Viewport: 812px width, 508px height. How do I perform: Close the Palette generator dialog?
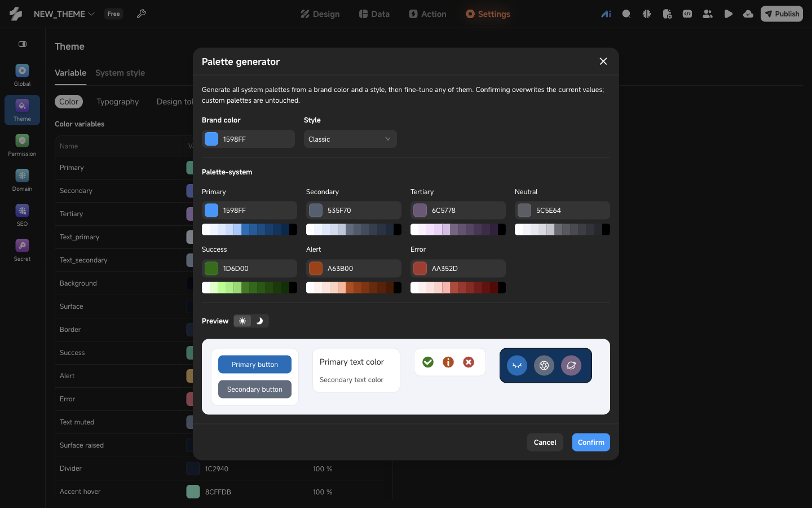pos(603,62)
